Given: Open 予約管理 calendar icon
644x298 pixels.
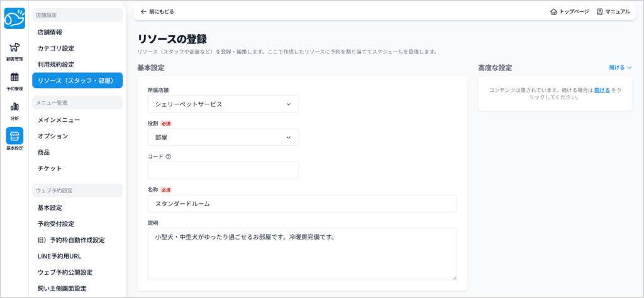Looking at the screenshot, I should coord(14,78).
